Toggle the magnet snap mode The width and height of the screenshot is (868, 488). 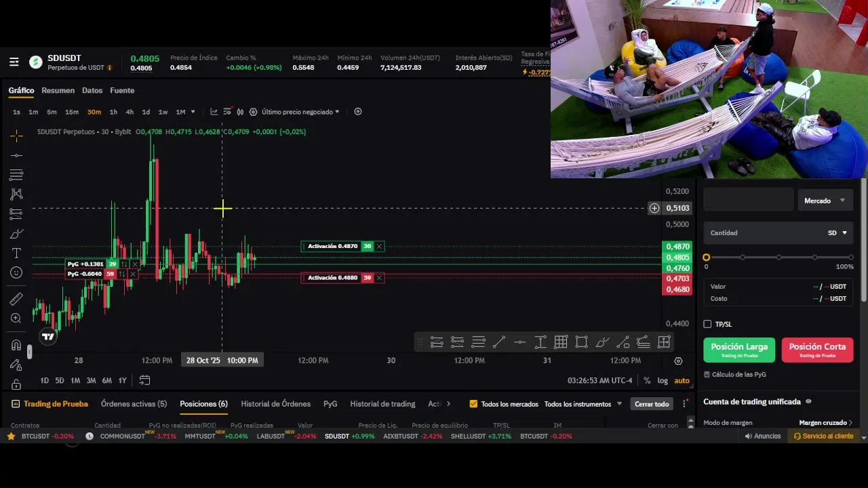click(16, 345)
